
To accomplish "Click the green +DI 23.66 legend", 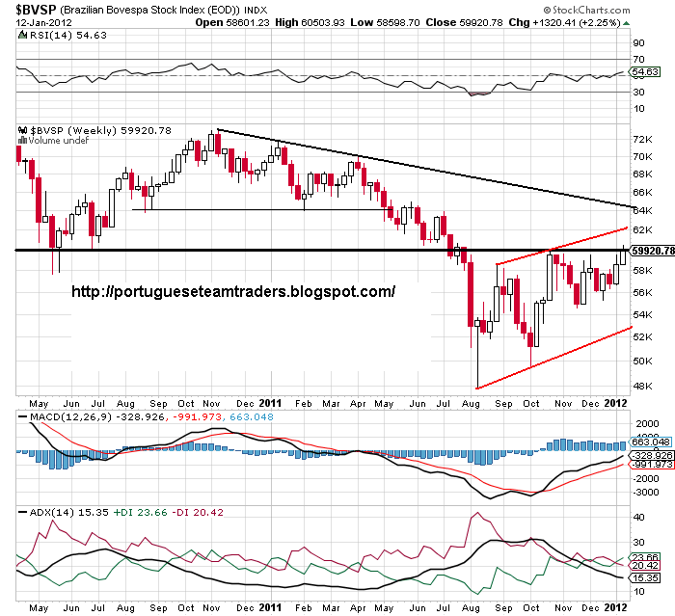I will coord(140,512).
